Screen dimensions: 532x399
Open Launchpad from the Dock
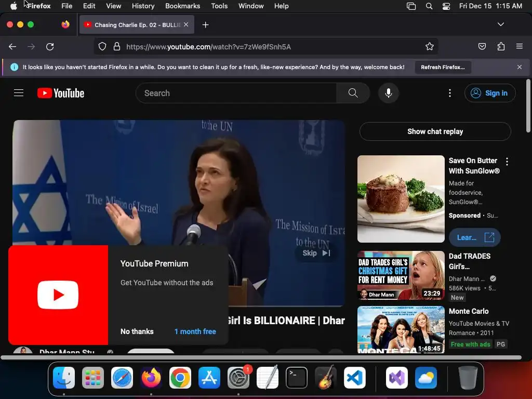(92, 378)
